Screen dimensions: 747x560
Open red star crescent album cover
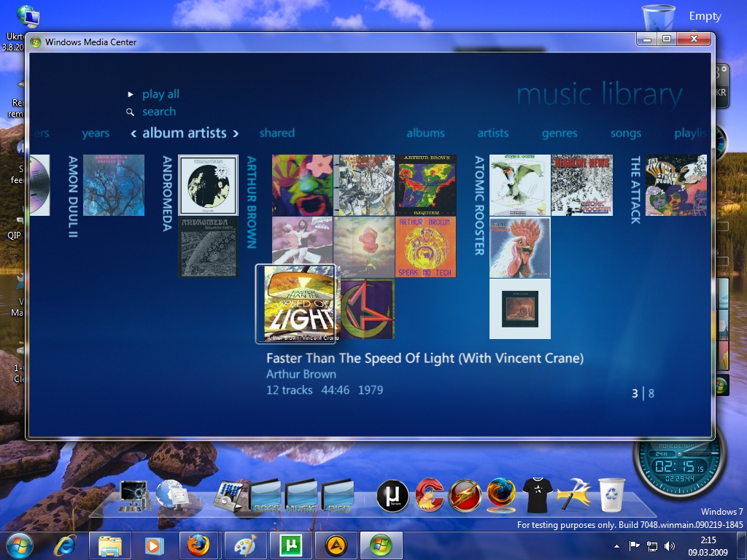(367, 309)
